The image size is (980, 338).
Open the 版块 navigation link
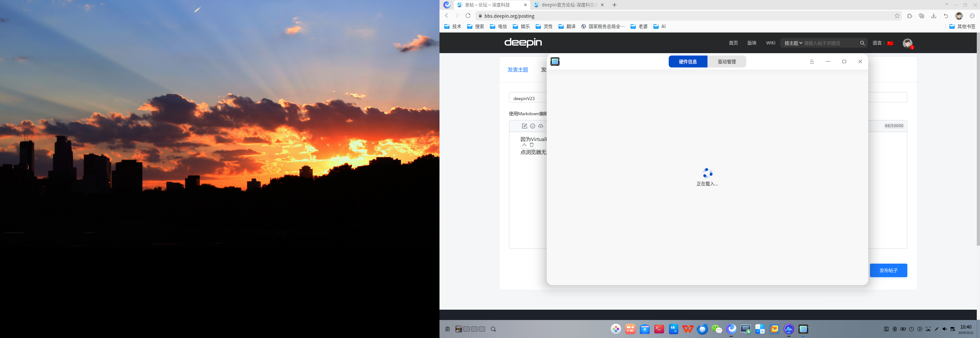(752, 43)
